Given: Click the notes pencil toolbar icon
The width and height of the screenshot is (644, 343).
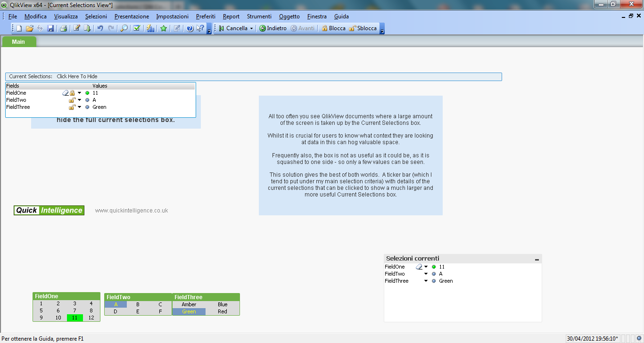Looking at the screenshot, I should [x=177, y=28].
